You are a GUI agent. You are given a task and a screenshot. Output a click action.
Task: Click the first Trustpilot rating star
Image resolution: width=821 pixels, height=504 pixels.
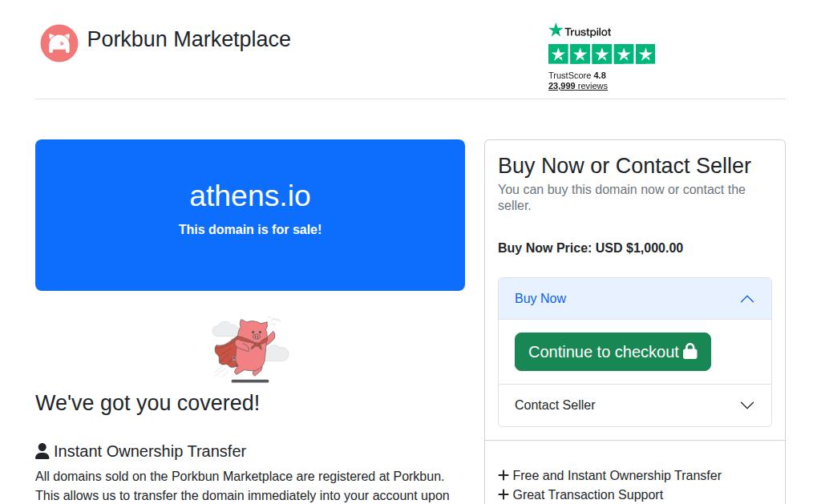[559, 54]
